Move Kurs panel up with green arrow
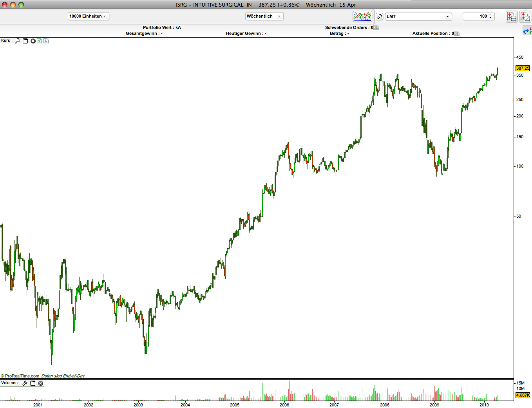 click(x=40, y=41)
